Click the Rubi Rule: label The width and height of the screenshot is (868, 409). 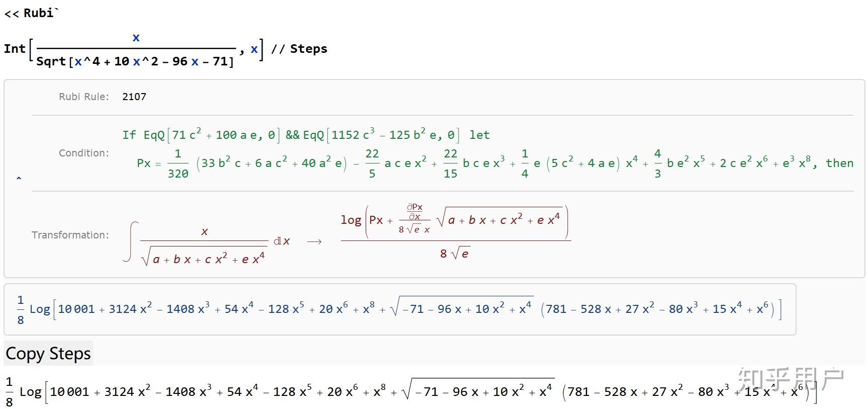[84, 97]
